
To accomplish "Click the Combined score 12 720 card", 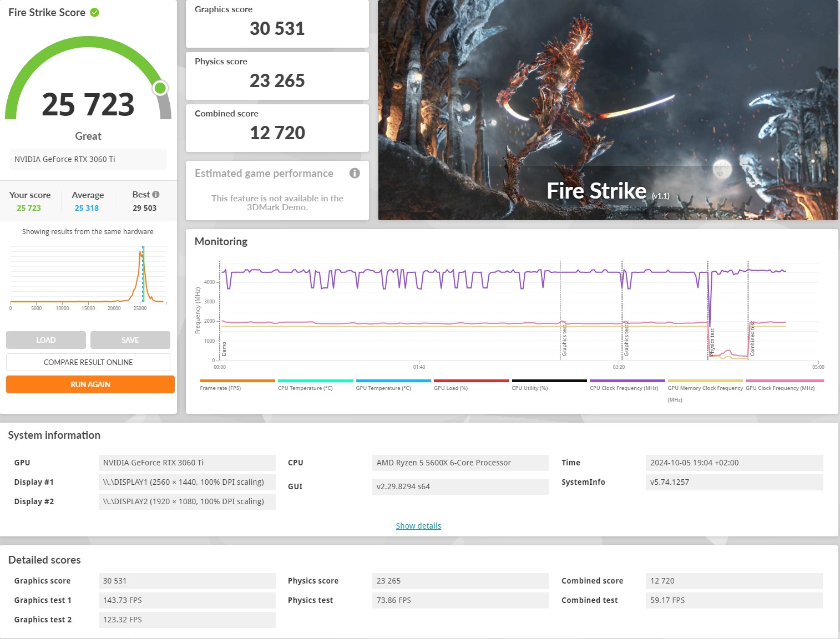I will pos(277,128).
